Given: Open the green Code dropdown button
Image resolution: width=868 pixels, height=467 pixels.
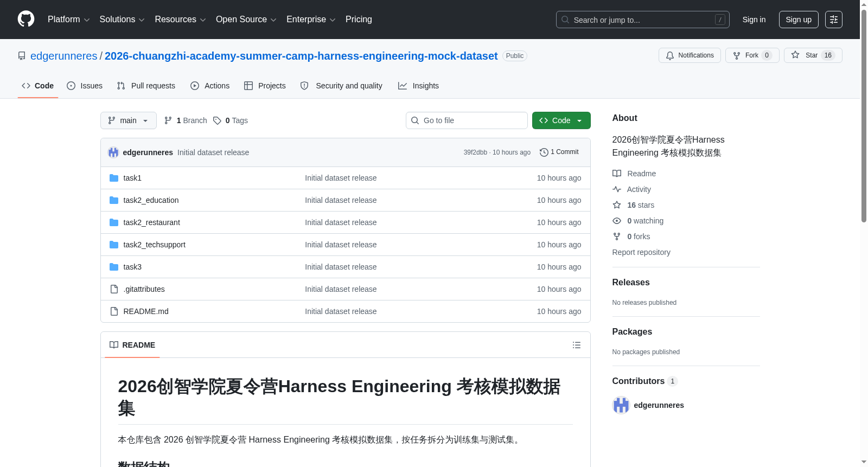Looking at the screenshot, I should click(x=561, y=120).
